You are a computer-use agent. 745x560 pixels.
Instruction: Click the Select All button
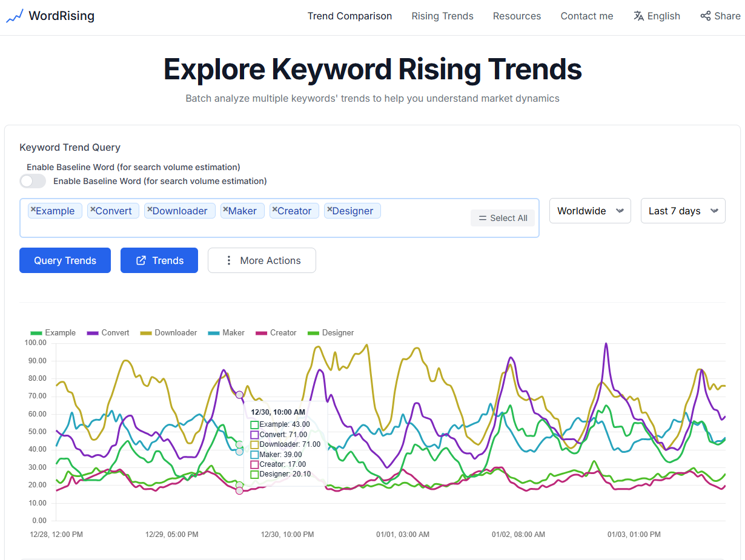coord(503,218)
